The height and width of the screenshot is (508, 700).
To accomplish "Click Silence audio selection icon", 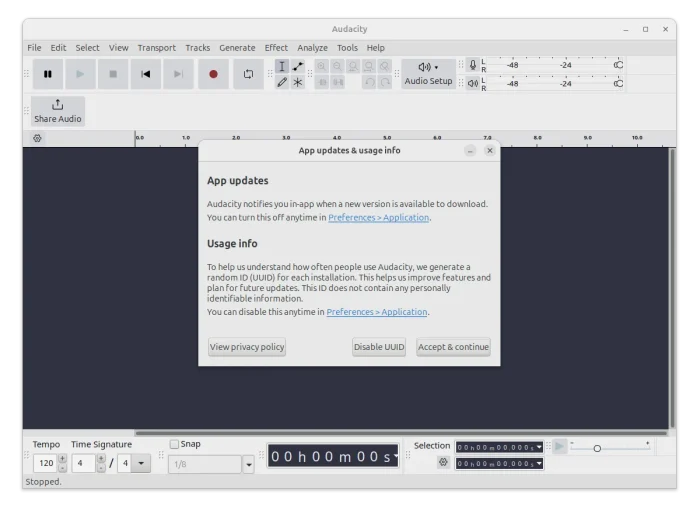I will coord(338,82).
